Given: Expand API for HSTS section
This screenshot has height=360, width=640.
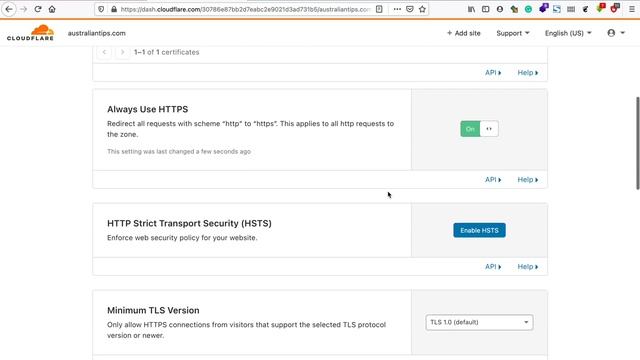Looking at the screenshot, I should click(493, 267).
